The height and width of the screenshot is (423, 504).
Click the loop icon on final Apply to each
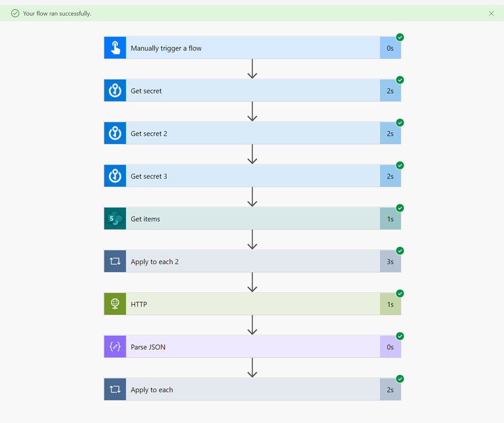pyautogui.click(x=115, y=389)
